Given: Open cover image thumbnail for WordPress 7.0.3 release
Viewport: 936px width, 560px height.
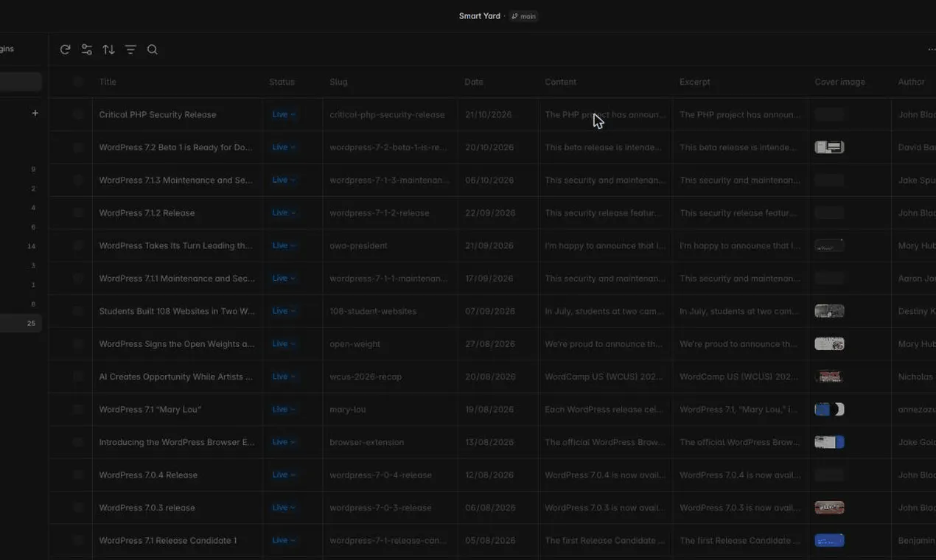Looking at the screenshot, I should pos(829,508).
